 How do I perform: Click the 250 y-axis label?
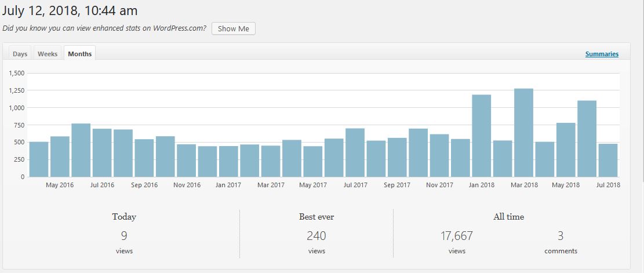pos(20,159)
